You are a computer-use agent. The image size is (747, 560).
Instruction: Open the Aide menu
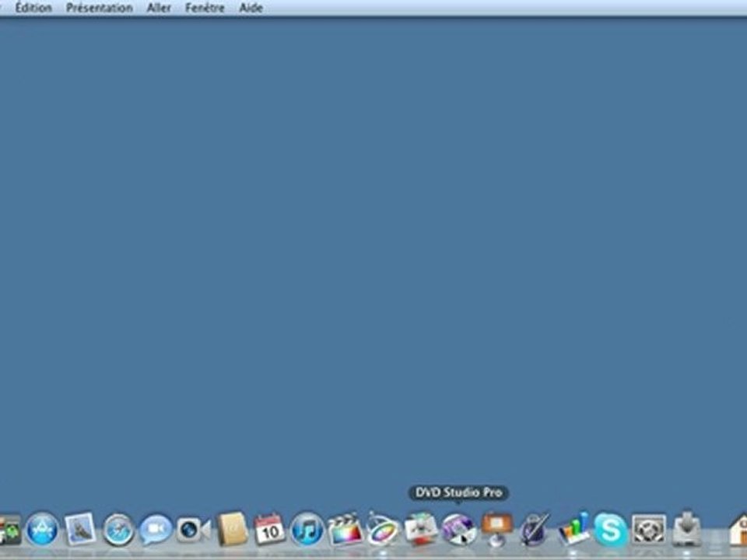251,8
